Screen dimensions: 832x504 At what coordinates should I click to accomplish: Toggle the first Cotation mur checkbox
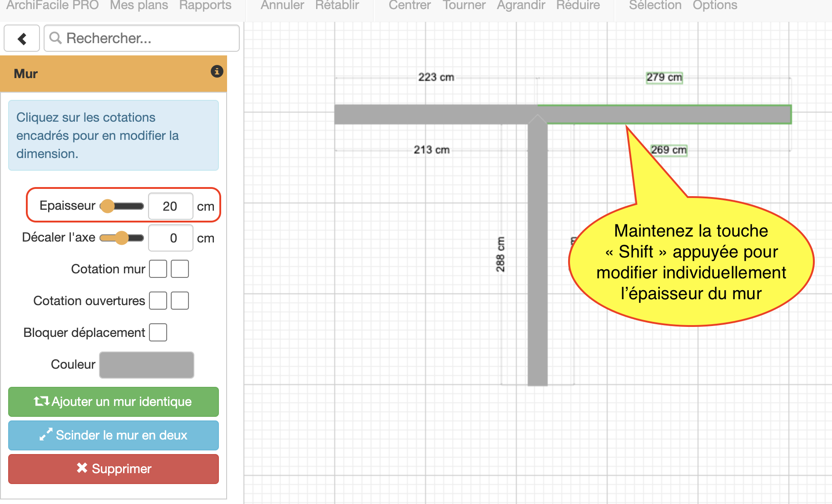pos(158,269)
